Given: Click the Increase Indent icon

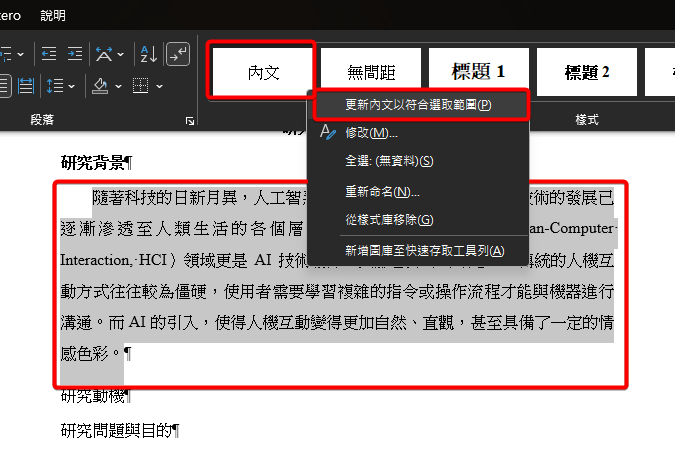Looking at the screenshot, I should click(75, 54).
